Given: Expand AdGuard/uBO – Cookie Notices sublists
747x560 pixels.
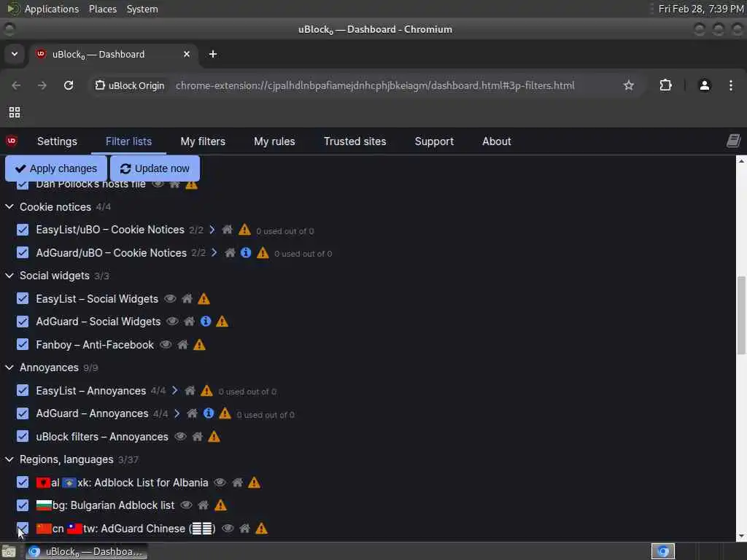Looking at the screenshot, I should (x=214, y=252).
